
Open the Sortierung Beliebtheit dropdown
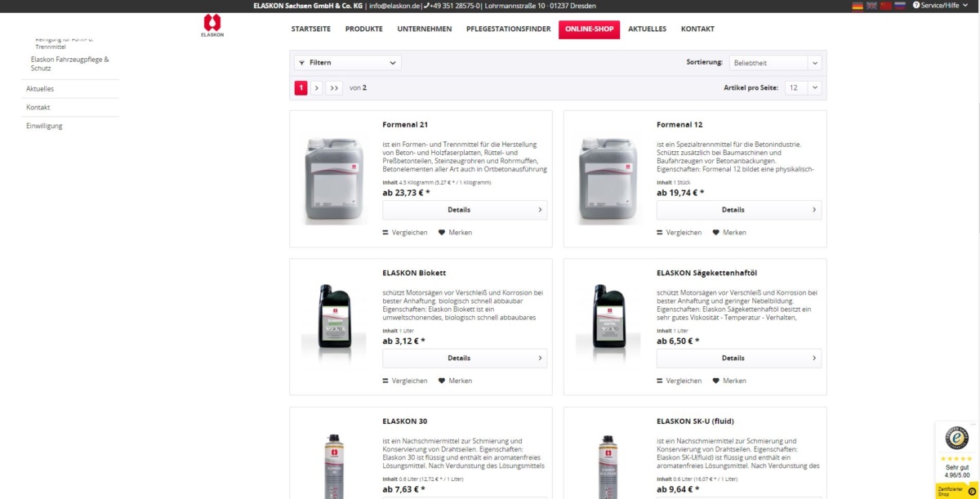coord(775,63)
